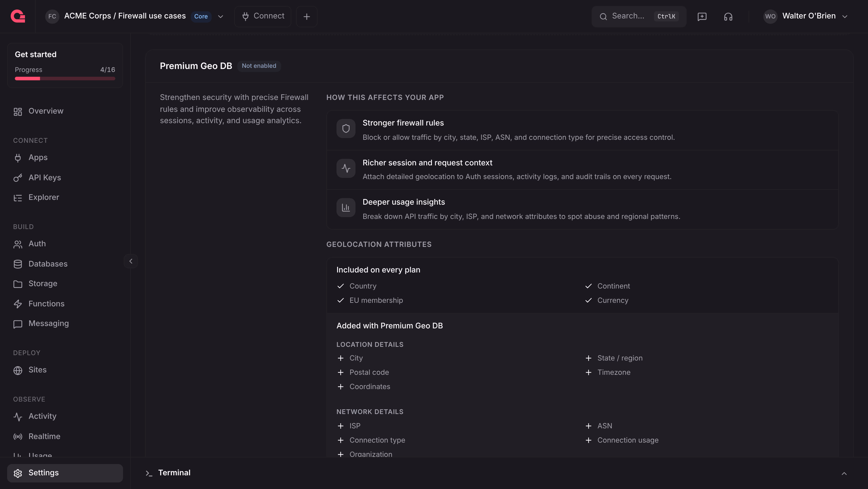Click the Core plan badge

pyautogui.click(x=201, y=17)
